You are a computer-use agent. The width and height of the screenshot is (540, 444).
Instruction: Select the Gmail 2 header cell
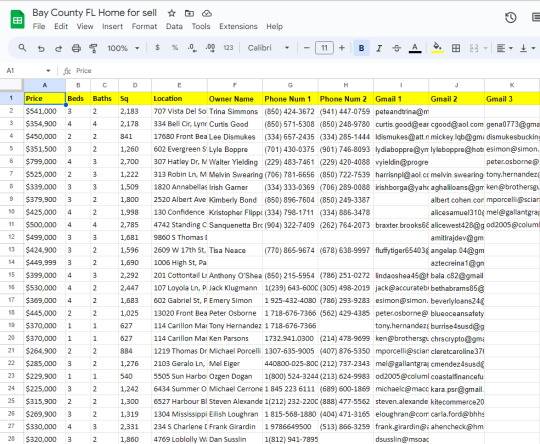[x=456, y=99]
